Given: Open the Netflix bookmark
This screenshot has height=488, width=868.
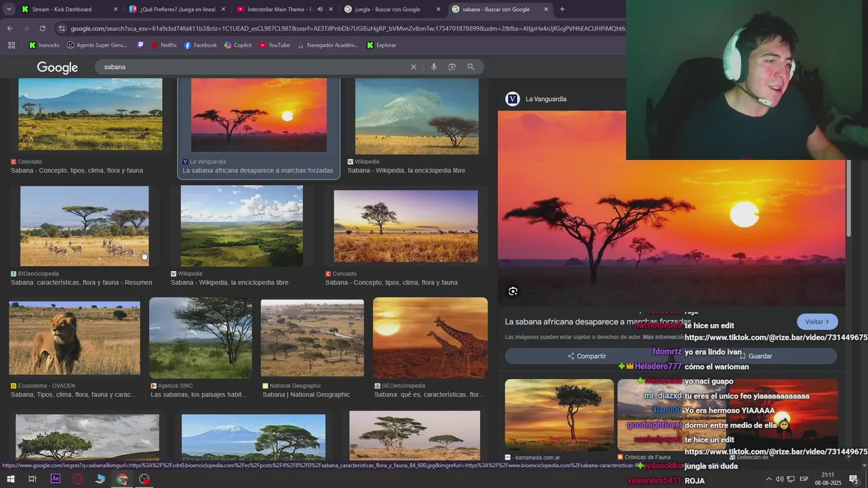Looking at the screenshot, I should 163,45.
